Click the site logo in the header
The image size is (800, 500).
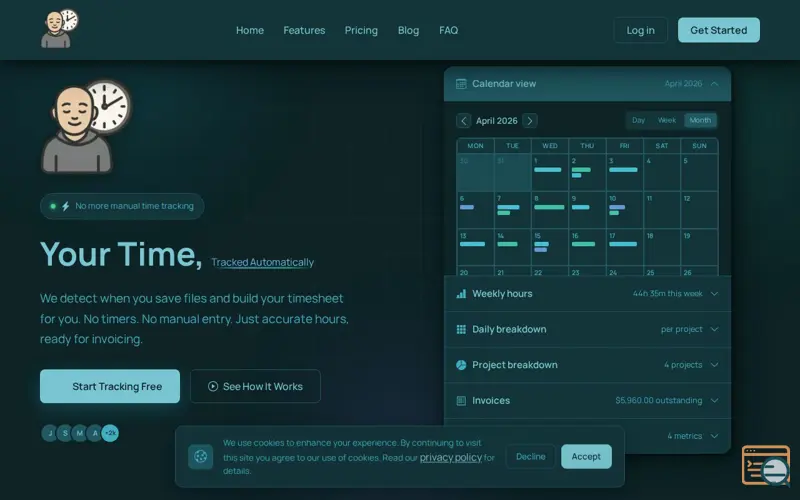[60, 29]
